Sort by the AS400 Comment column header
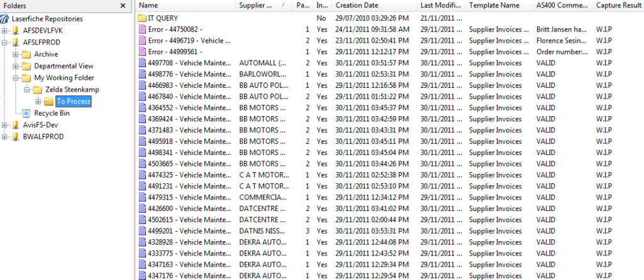644x280 pixels. 563,6
